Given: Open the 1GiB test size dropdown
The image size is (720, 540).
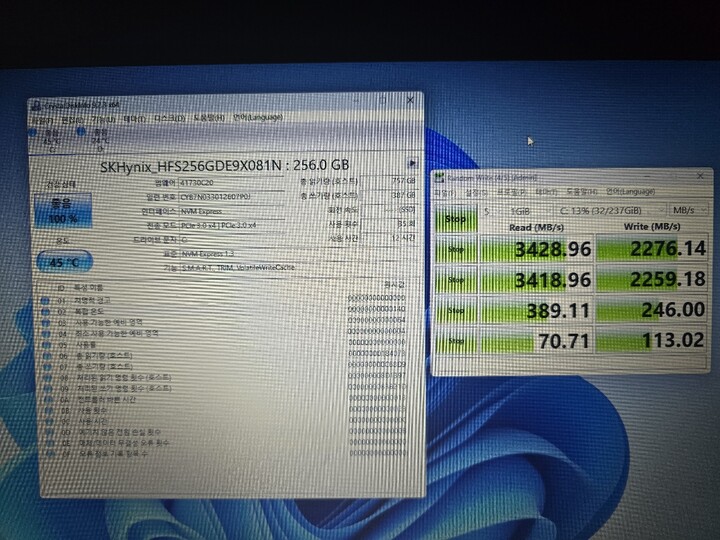Looking at the screenshot, I should [528, 211].
